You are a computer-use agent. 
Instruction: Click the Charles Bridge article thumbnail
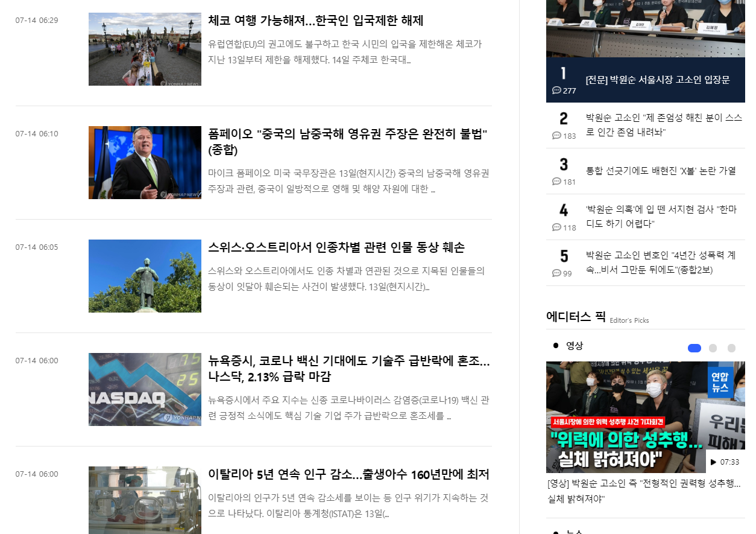point(145,49)
